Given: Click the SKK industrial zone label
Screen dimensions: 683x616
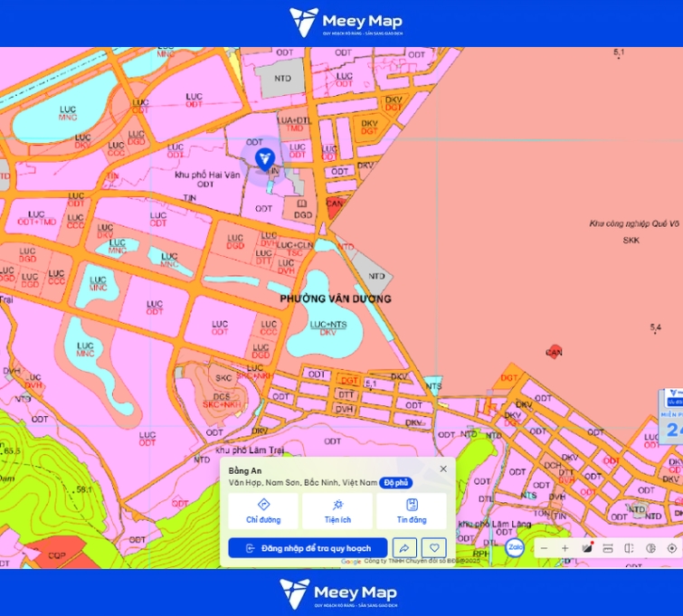Looking at the screenshot, I should coord(631,241).
